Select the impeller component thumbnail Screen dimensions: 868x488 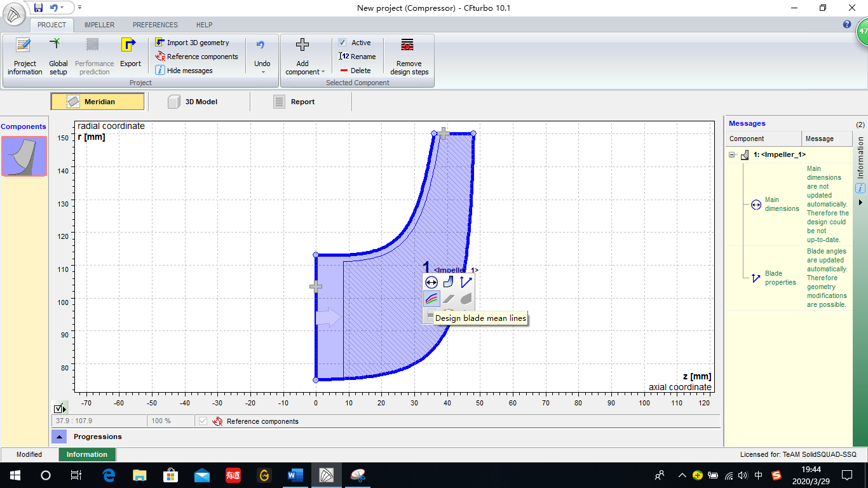pyautogui.click(x=24, y=156)
